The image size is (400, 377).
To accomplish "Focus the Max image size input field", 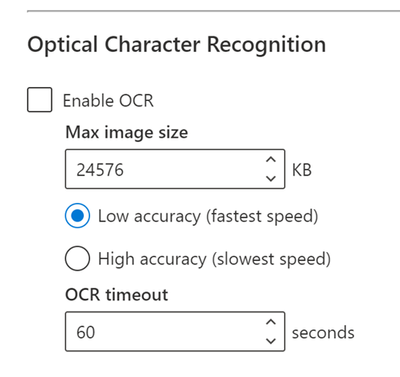I will [175, 169].
